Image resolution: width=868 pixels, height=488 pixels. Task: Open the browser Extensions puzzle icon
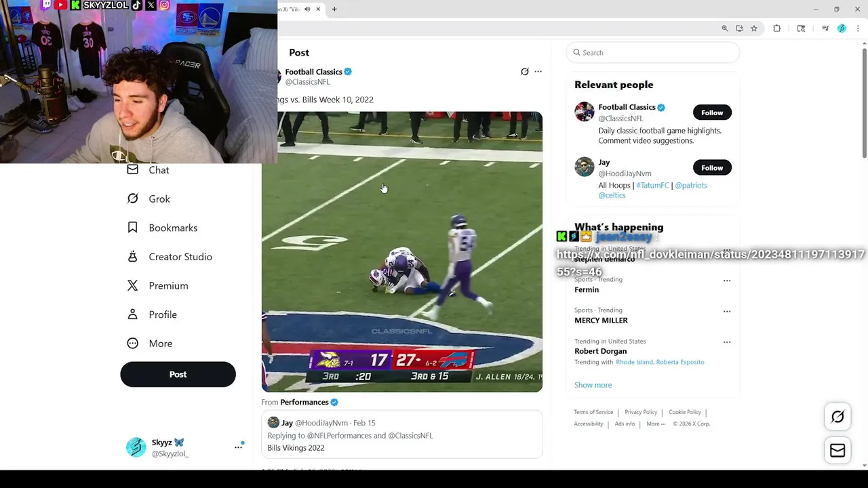[777, 28]
